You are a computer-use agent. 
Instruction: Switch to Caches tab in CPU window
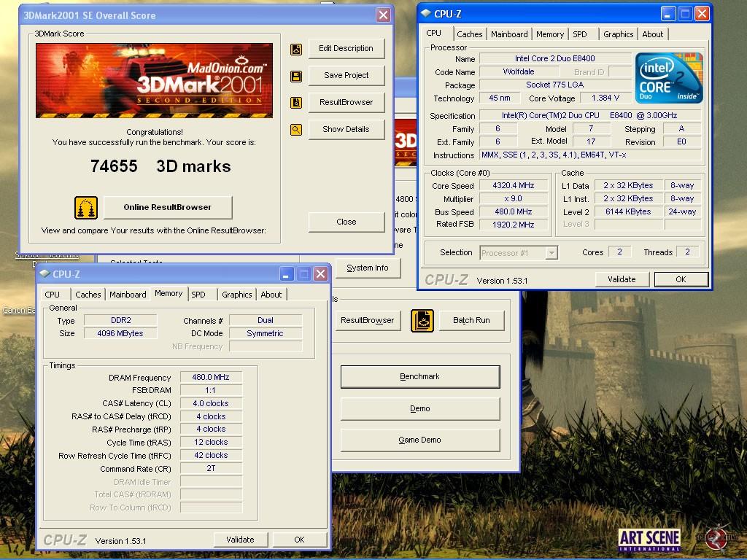point(469,34)
